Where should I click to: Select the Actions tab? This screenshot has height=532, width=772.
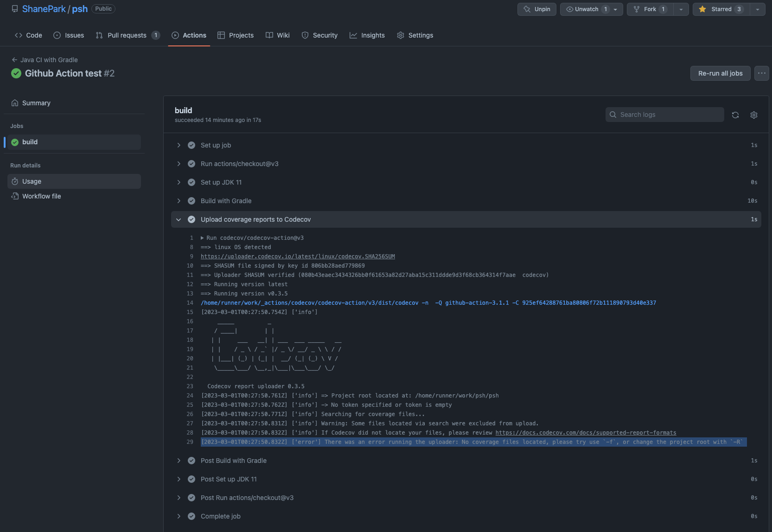(189, 35)
